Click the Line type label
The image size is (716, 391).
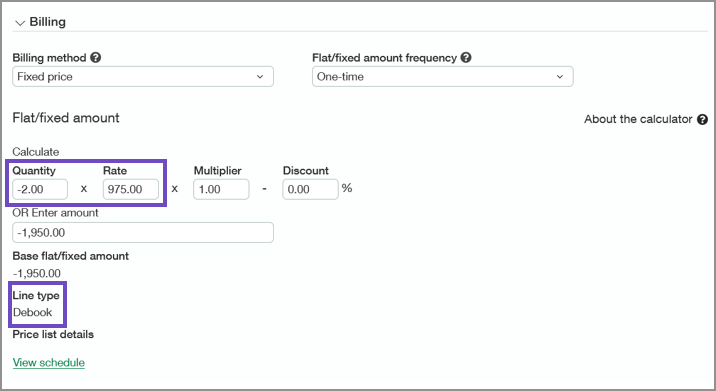[36, 296]
